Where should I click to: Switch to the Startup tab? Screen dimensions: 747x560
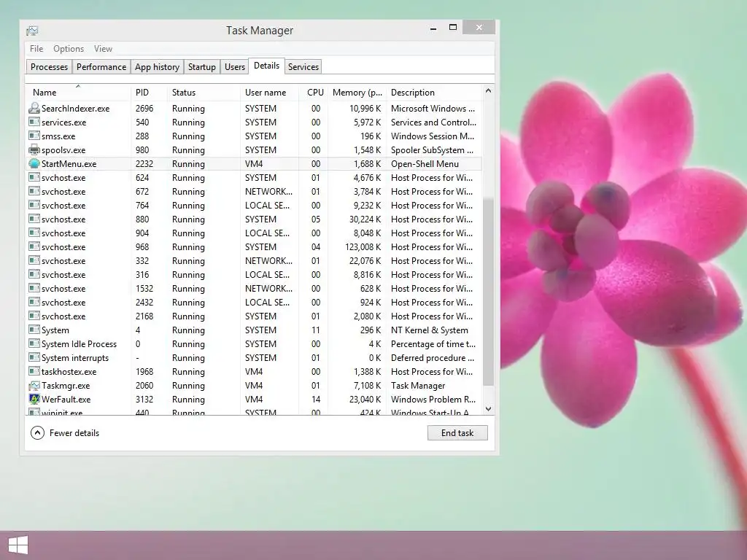coord(202,66)
